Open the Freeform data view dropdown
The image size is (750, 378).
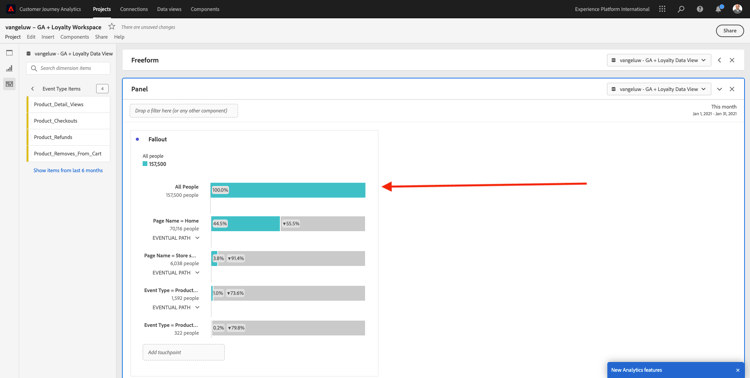coord(659,60)
